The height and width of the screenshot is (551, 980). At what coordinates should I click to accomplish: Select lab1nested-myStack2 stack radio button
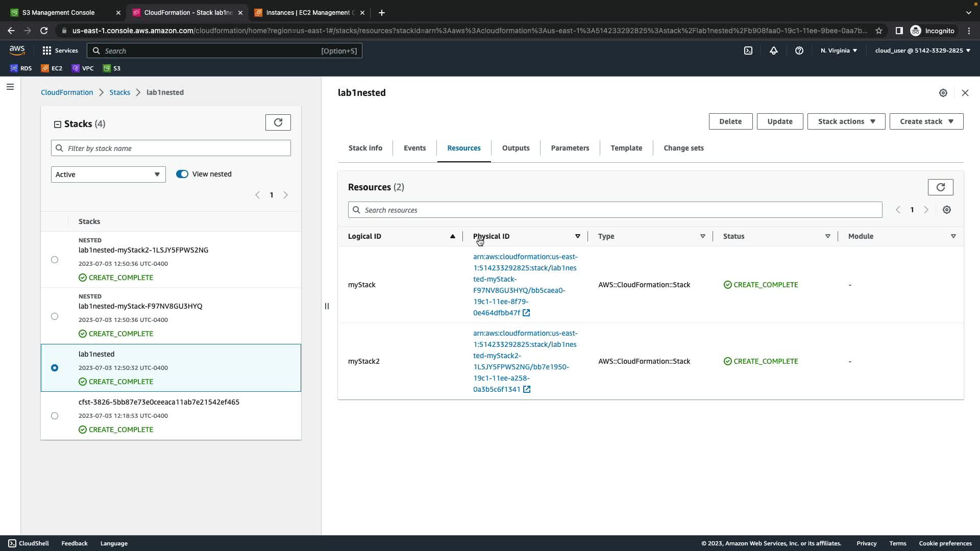[55, 260]
